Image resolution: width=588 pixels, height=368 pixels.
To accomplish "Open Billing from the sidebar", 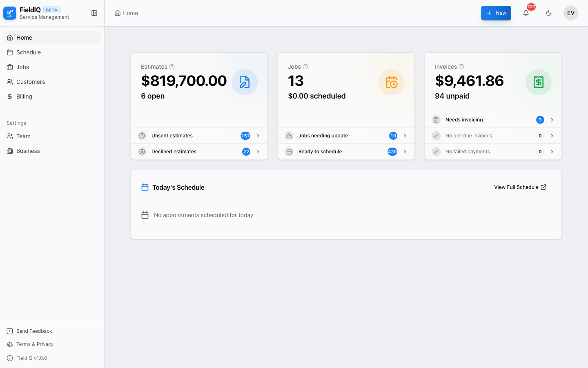I will point(24,96).
